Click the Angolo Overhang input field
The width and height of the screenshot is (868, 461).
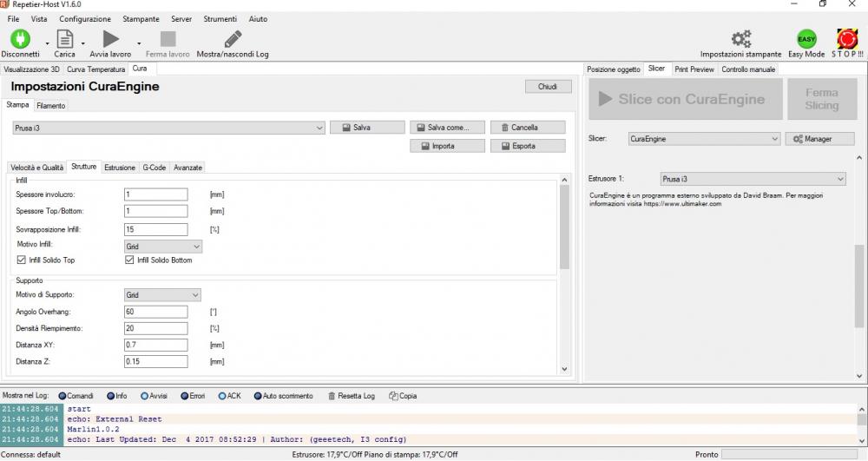coord(156,312)
